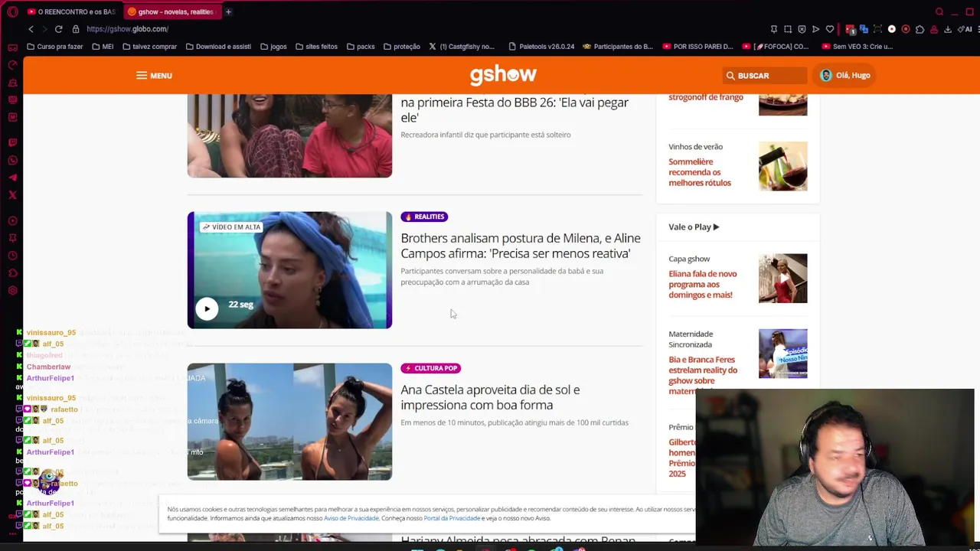The height and width of the screenshot is (551, 980).
Task: Open Sommelière recomenda os melhores rótulos link
Action: tap(700, 172)
